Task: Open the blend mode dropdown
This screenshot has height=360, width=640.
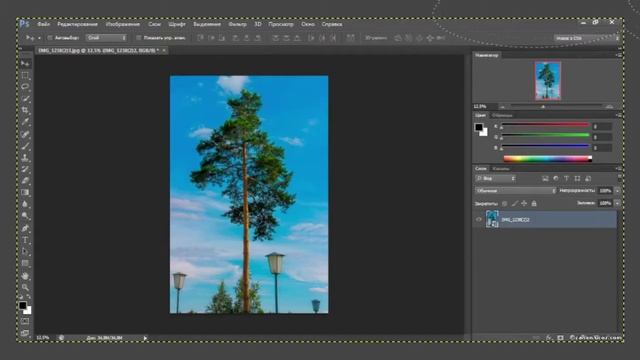Action: tap(516, 191)
